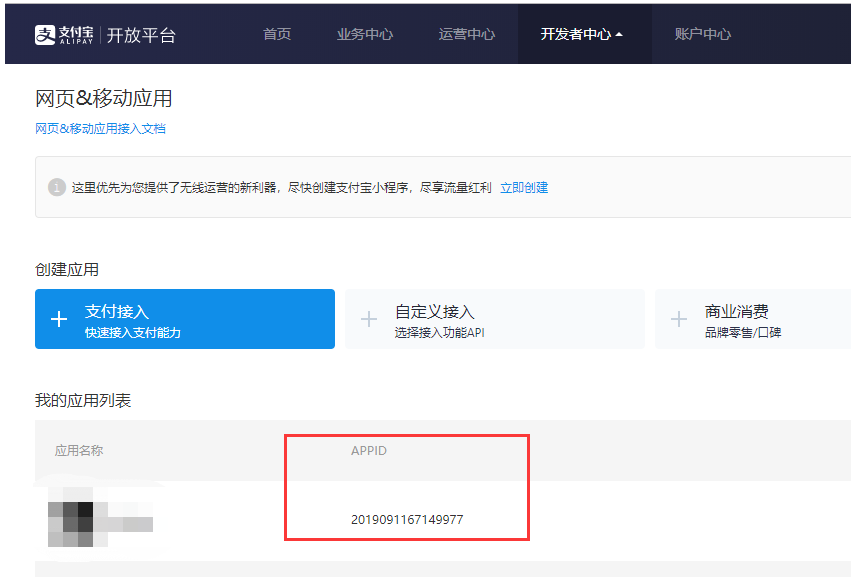Click the Alipay logo icon
The width and height of the screenshot is (857, 583).
[x=45, y=35]
